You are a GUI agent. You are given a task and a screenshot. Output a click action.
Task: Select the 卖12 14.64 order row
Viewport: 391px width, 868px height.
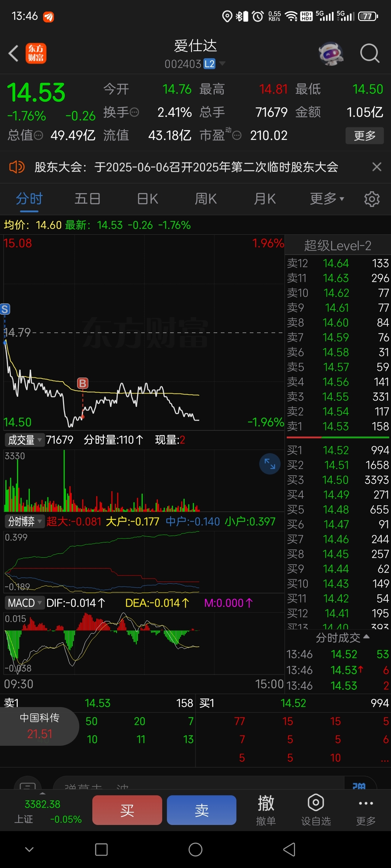[x=338, y=263]
